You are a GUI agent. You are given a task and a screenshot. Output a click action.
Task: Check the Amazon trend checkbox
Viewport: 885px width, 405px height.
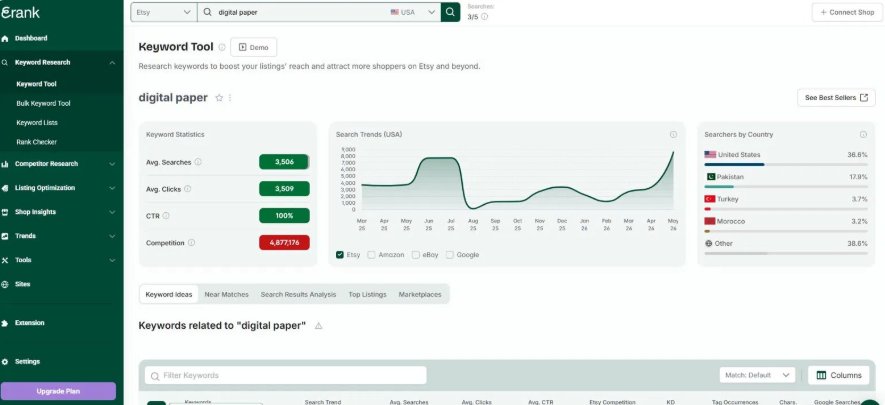coord(371,255)
